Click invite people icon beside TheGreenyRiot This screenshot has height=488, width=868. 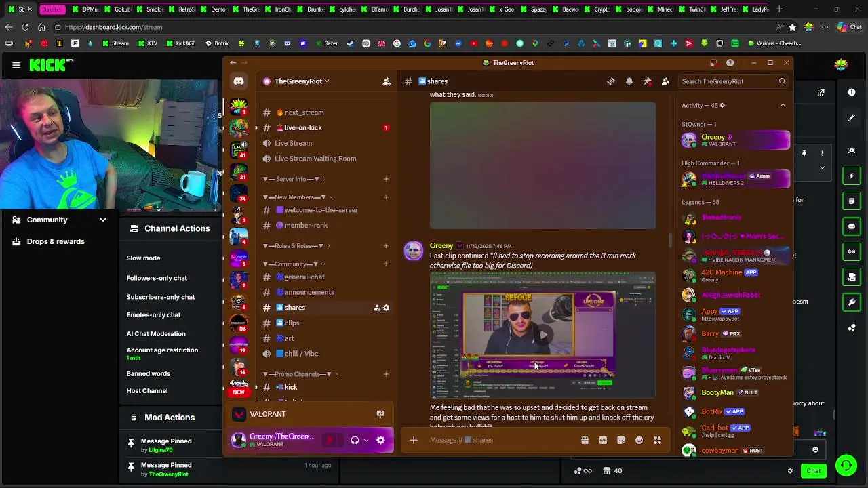pyautogui.click(x=387, y=81)
